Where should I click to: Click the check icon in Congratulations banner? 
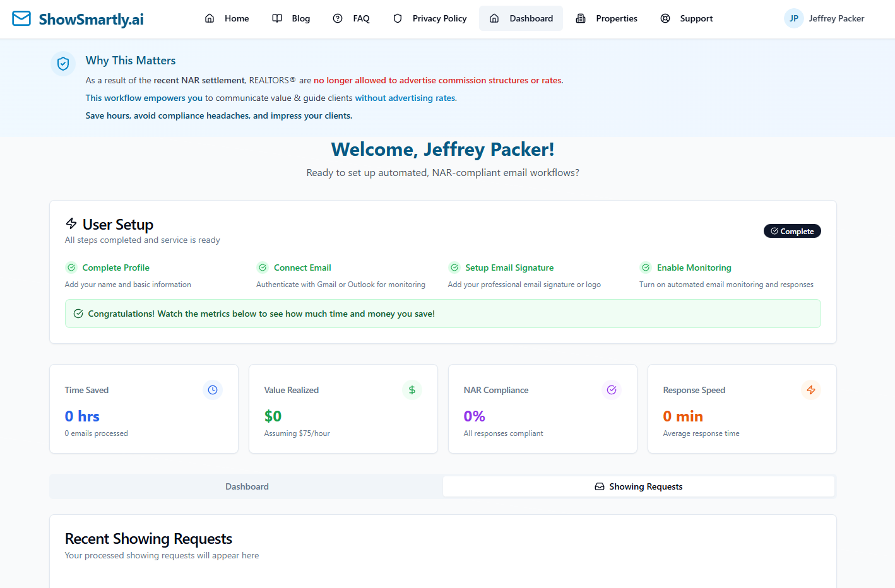click(78, 314)
